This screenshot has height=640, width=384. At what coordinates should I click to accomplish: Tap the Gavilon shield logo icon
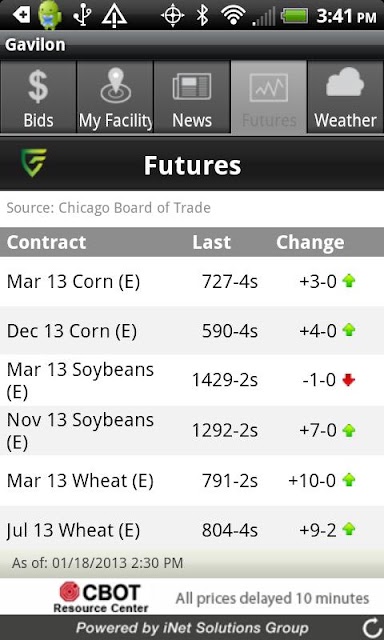[34, 162]
